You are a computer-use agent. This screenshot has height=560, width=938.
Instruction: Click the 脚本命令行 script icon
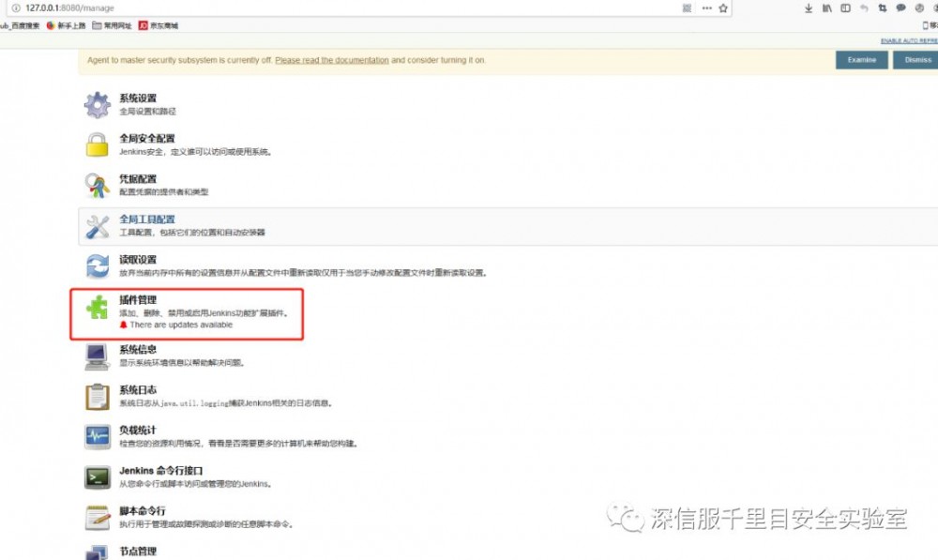(x=97, y=517)
